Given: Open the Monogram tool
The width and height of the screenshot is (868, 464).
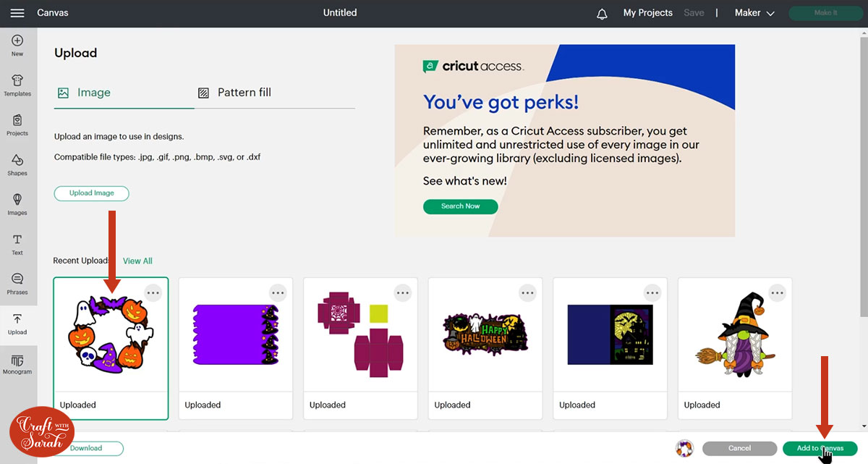Looking at the screenshot, I should click(17, 364).
